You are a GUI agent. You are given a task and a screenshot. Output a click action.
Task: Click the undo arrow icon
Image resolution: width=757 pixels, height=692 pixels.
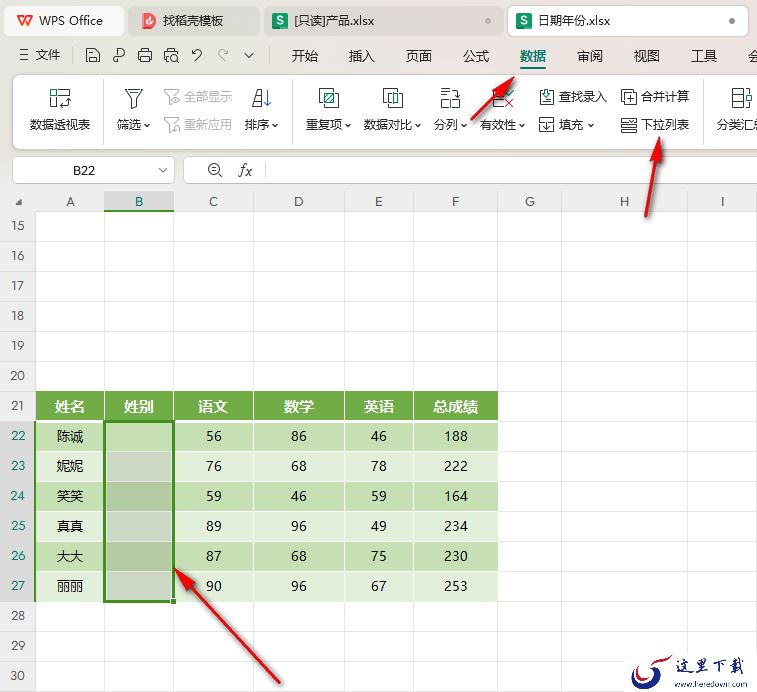coord(196,56)
